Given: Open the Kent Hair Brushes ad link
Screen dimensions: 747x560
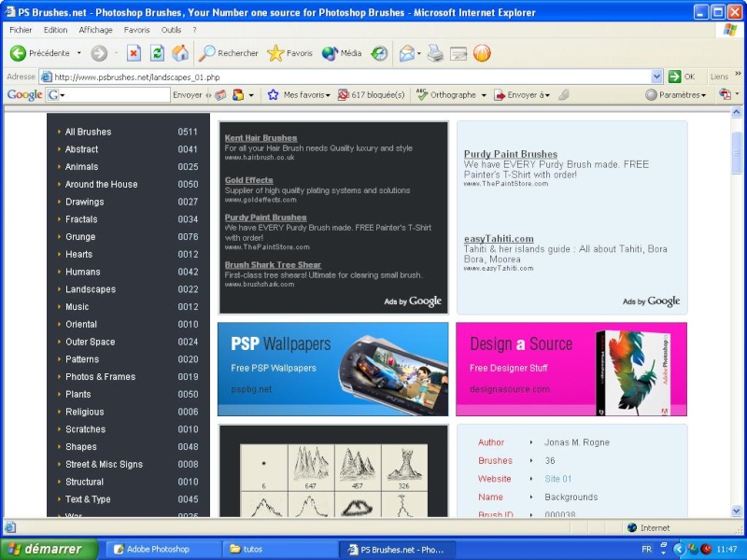Looking at the screenshot, I should tap(261, 137).
